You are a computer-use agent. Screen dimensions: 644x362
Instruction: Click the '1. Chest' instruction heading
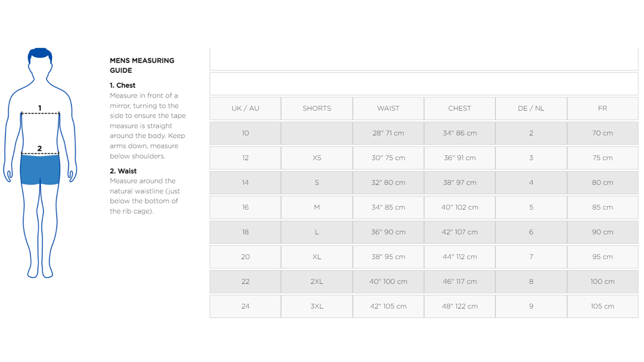coord(123,85)
